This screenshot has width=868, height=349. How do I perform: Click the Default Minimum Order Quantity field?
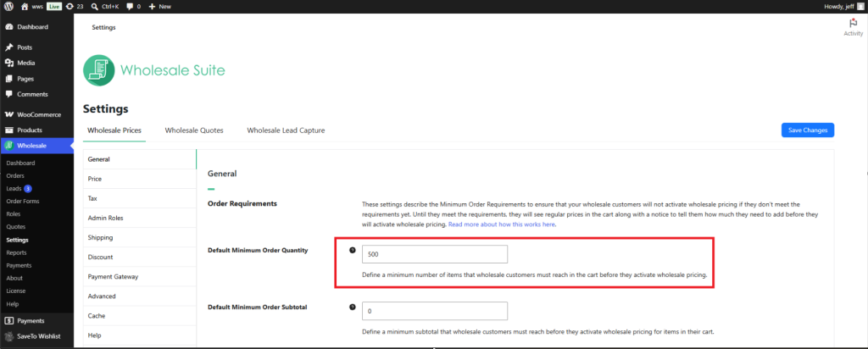435,254
